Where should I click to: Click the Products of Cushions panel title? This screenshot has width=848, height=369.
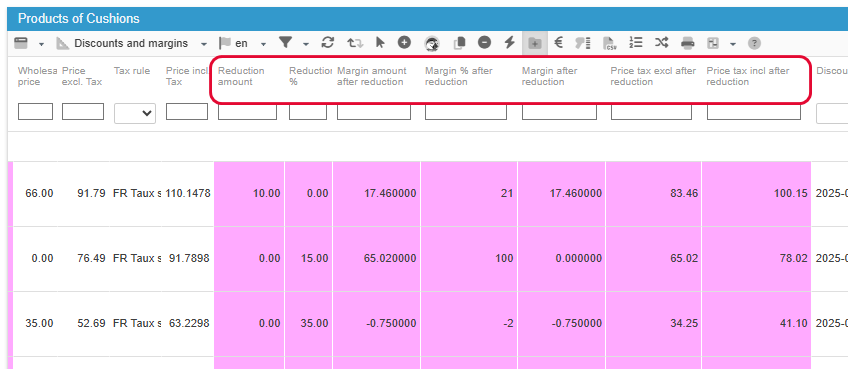pyautogui.click(x=78, y=18)
